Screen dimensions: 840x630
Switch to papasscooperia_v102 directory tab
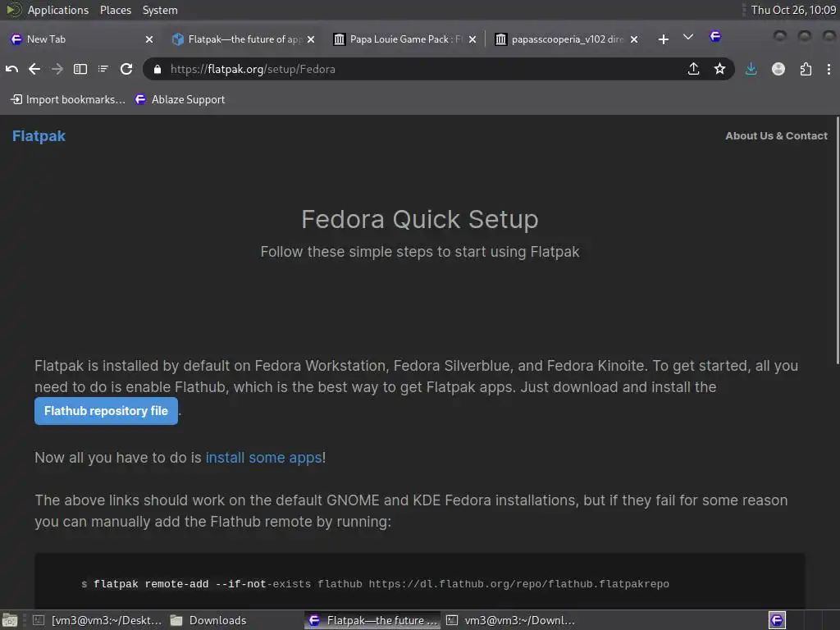coord(568,39)
